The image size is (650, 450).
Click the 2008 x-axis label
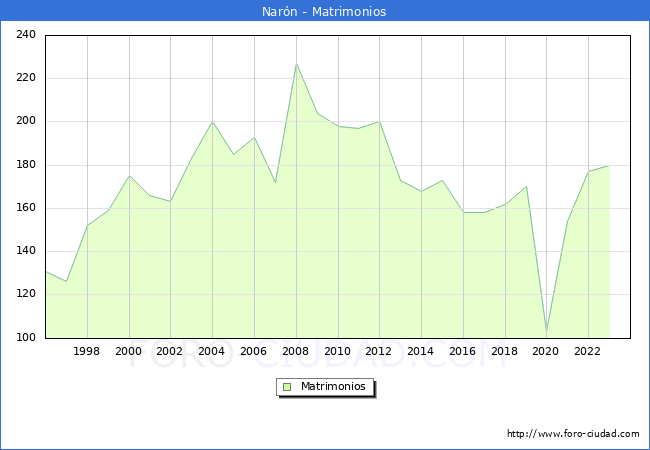(x=295, y=351)
